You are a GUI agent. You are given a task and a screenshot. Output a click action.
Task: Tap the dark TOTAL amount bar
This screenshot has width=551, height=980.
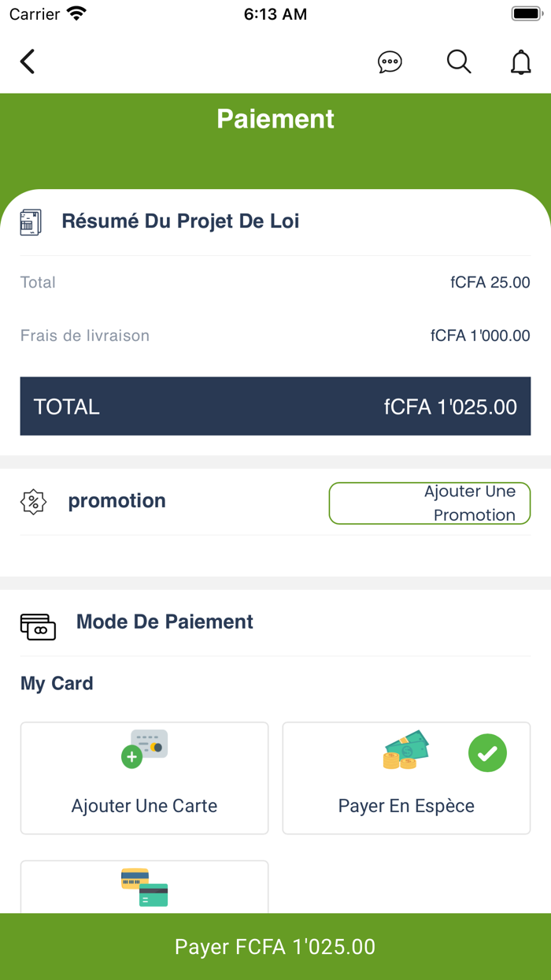(275, 406)
